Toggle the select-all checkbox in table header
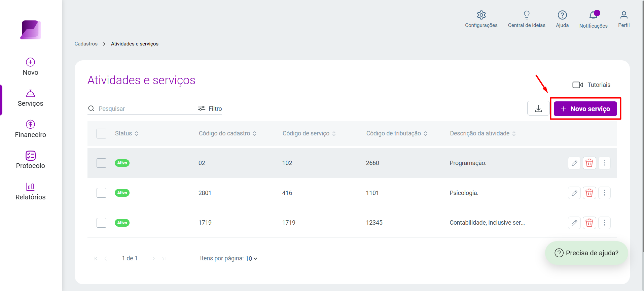The width and height of the screenshot is (644, 291). 101,133
